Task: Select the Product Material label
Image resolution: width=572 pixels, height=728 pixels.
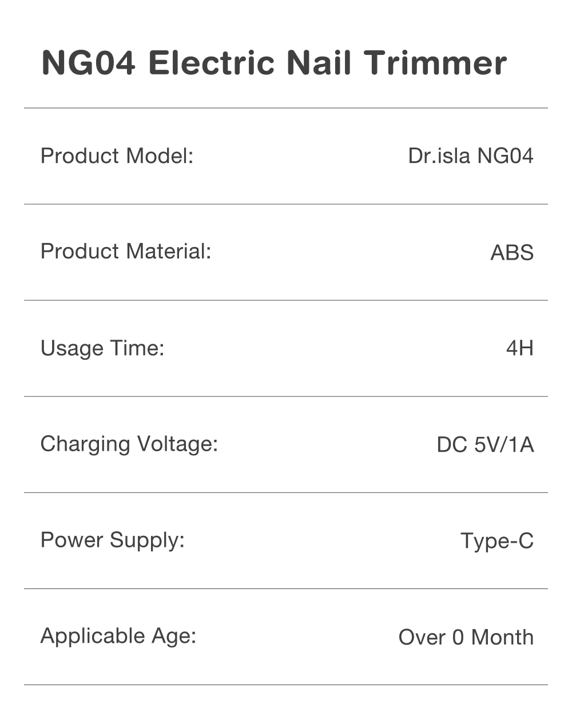Action: pyautogui.click(x=126, y=251)
